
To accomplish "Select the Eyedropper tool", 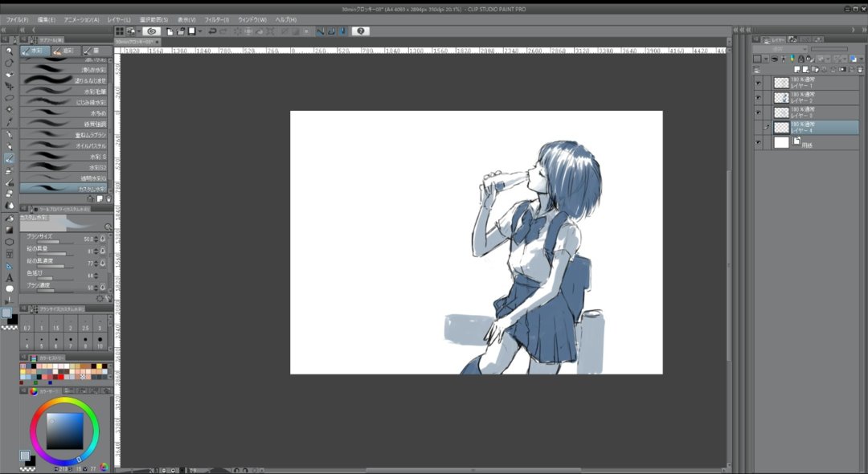I will tap(9, 121).
